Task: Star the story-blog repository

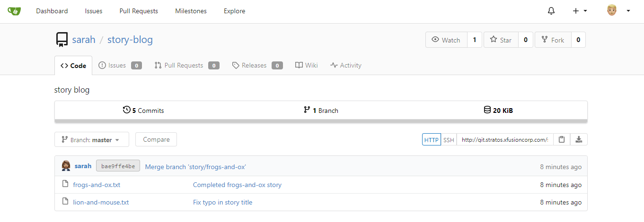Action: [501, 40]
